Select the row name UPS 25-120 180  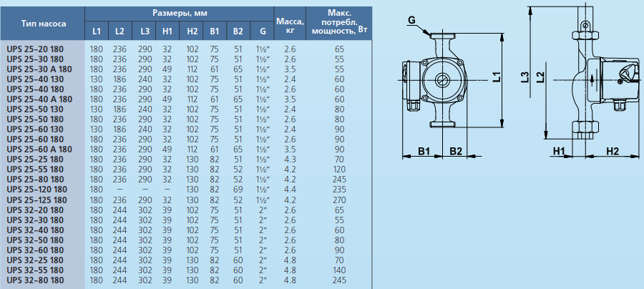point(37,190)
